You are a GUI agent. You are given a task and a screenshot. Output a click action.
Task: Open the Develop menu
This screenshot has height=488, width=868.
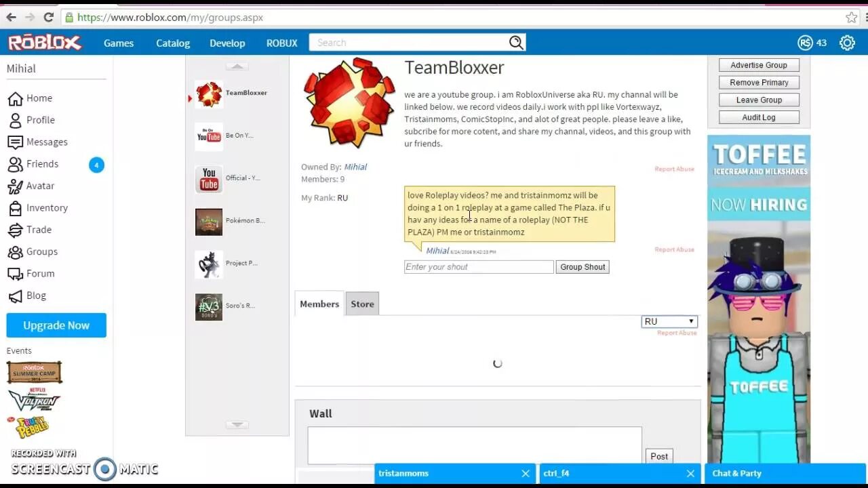tap(227, 43)
